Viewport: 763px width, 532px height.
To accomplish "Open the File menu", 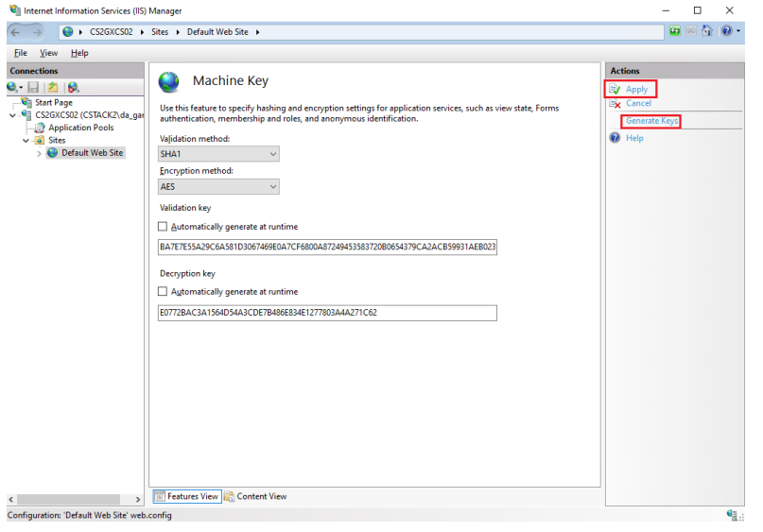I will click(x=21, y=53).
